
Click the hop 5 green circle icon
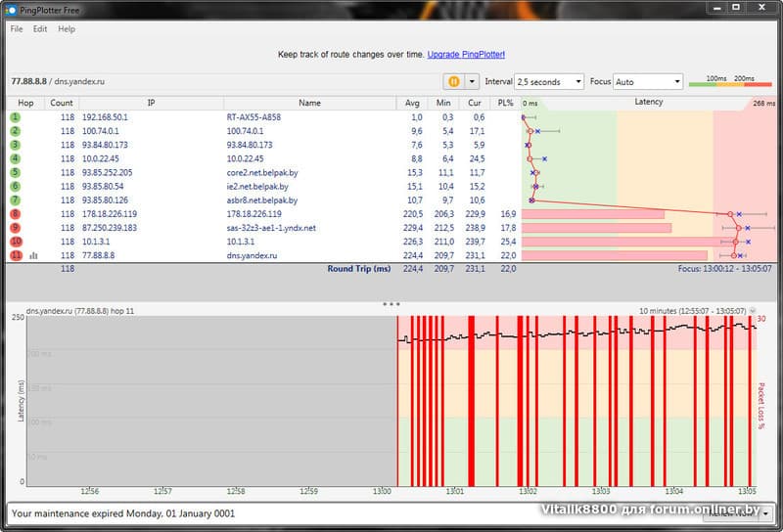[16, 172]
